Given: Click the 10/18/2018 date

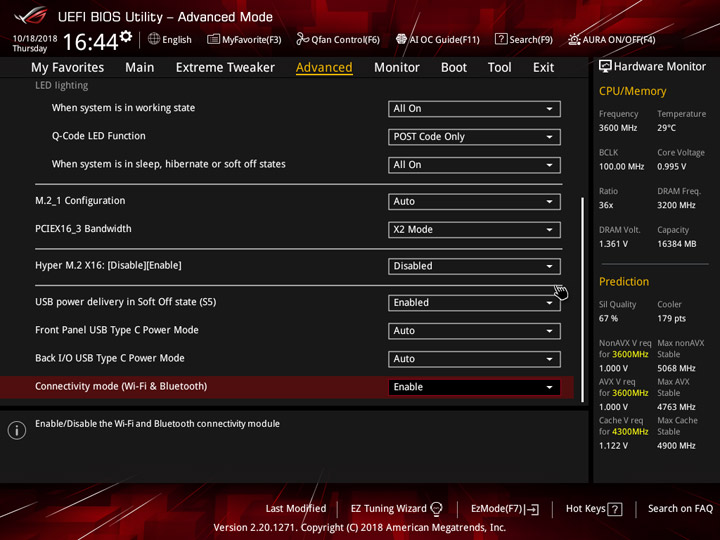Looking at the screenshot, I should click(x=35, y=38).
